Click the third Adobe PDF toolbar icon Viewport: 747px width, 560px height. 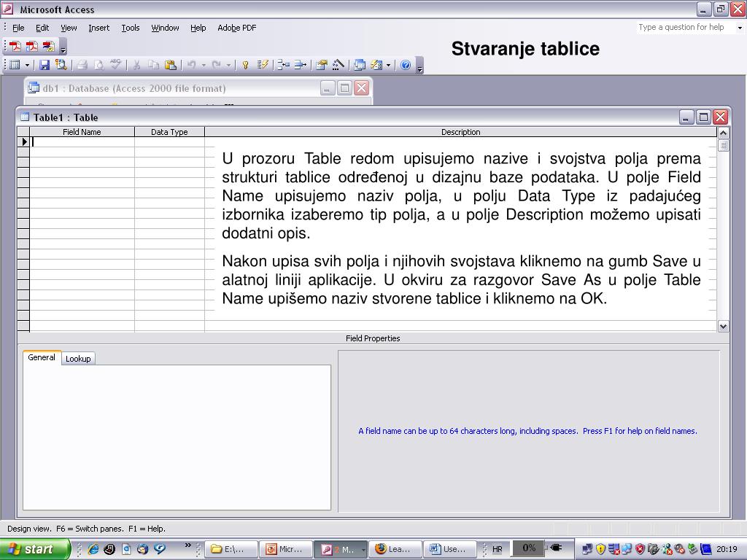[49, 46]
